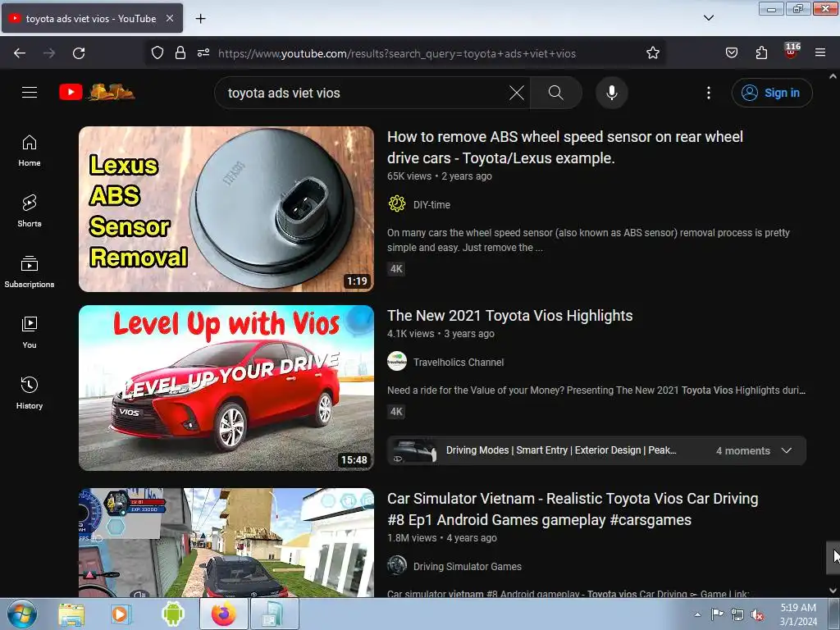Viewport: 840px width, 630px height.
Task: Focus the browser address bar URL
Action: tap(396, 53)
